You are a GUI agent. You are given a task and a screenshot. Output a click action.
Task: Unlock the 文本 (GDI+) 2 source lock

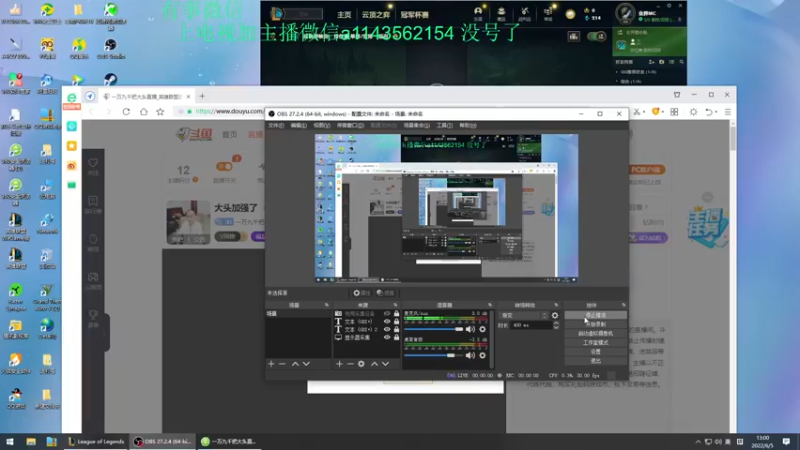coord(396,330)
